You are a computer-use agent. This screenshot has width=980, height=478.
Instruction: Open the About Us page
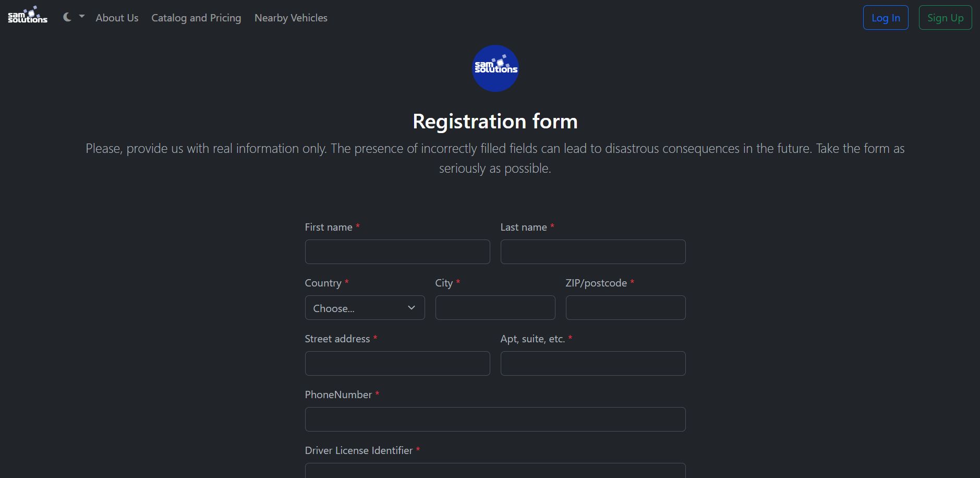click(x=117, y=18)
